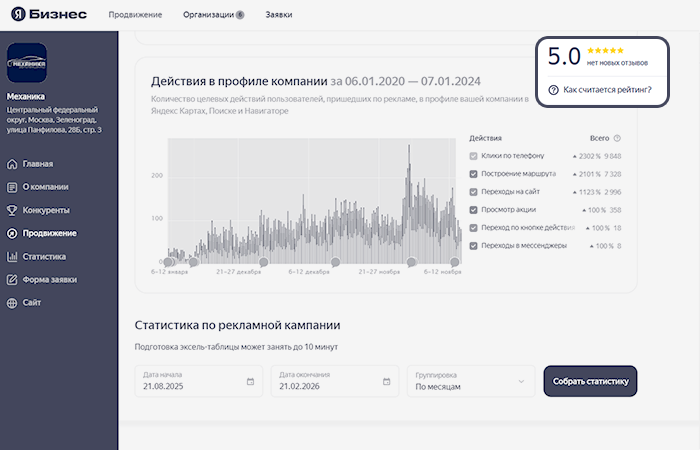Uncheck Переходы в мессенджеры checkbox

point(473,246)
